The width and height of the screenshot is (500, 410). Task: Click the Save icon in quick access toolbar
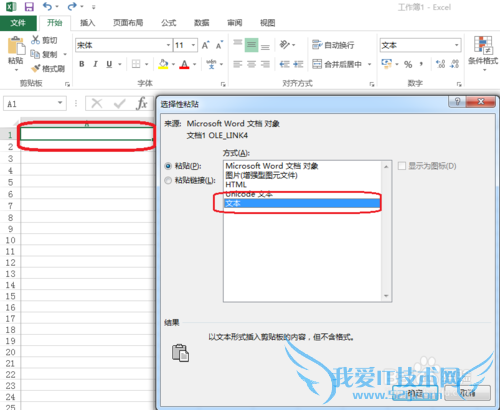click(x=29, y=7)
